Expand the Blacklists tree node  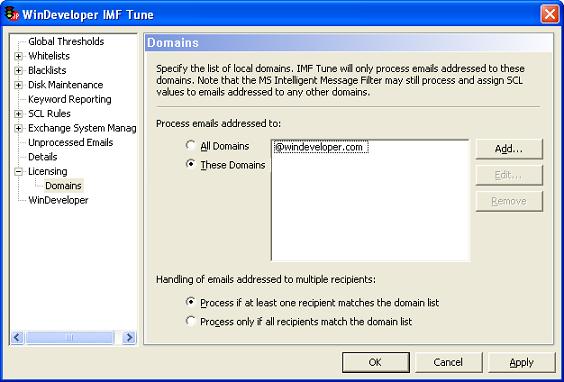[19, 71]
